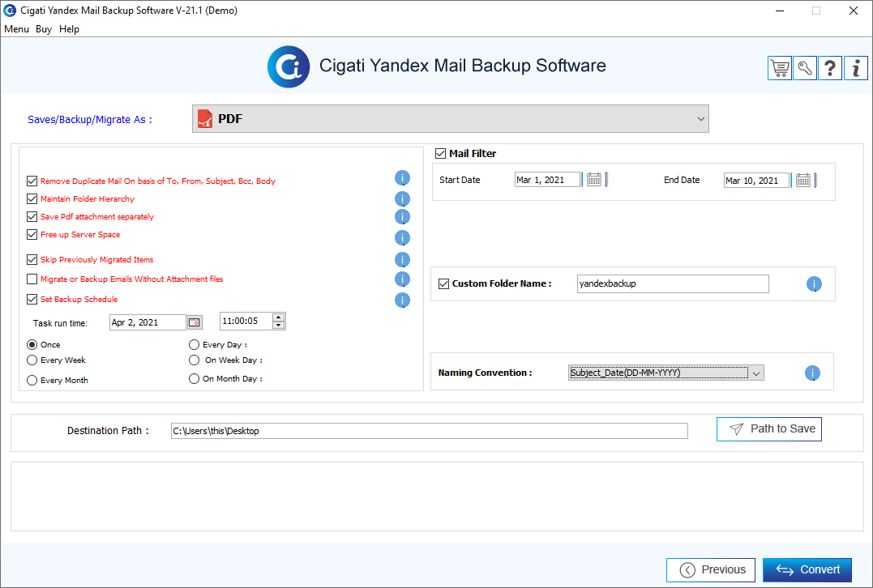
Task: Click the key activation icon
Action: click(x=805, y=68)
